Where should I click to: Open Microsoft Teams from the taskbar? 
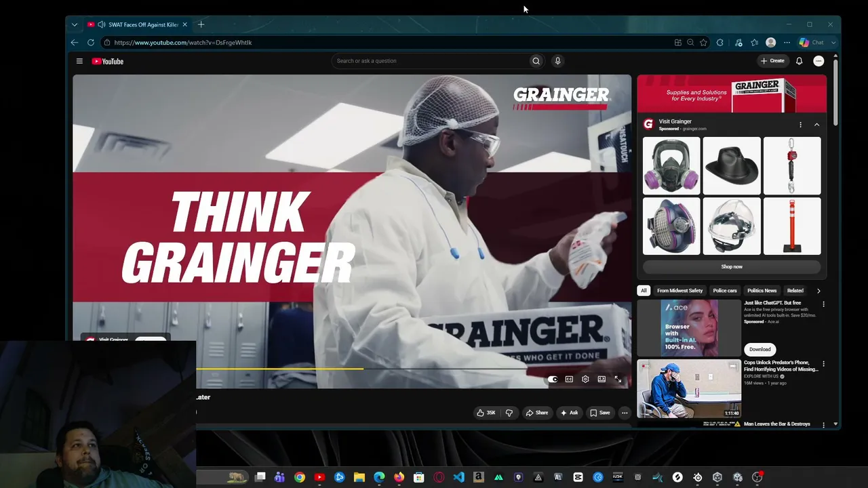tap(279, 477)
